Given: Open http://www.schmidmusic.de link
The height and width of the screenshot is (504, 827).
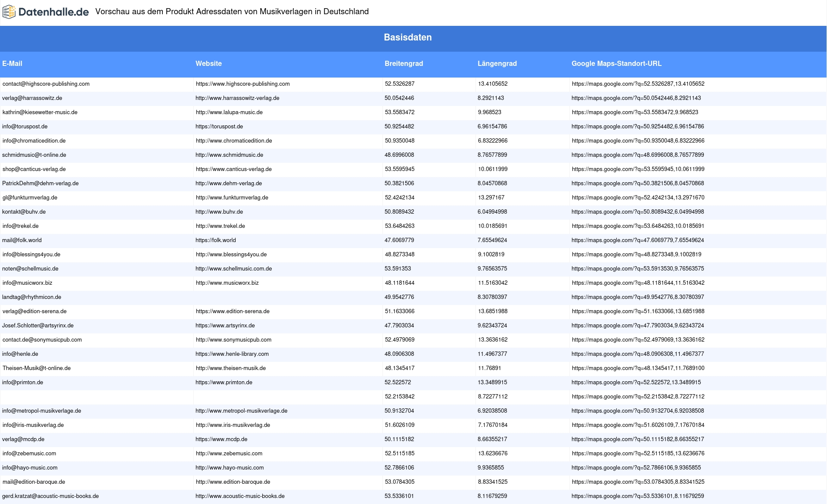Looking at the screenshot, I should point(229,155).
